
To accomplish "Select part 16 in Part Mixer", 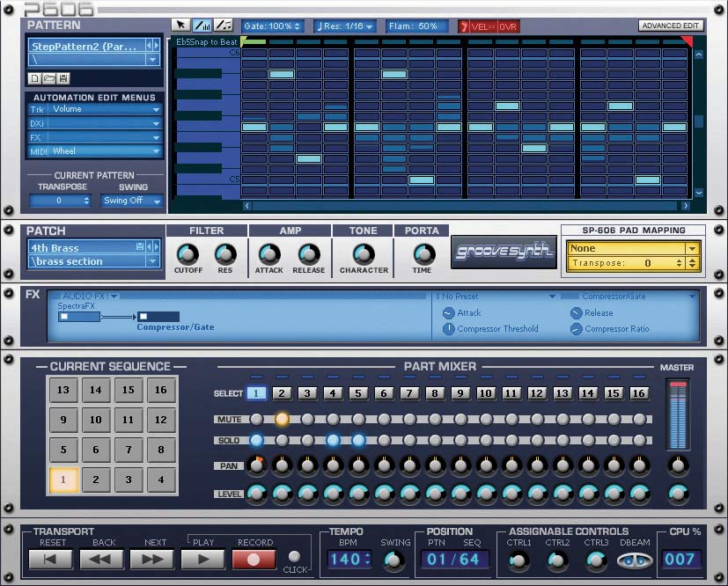I will point(639,393).
